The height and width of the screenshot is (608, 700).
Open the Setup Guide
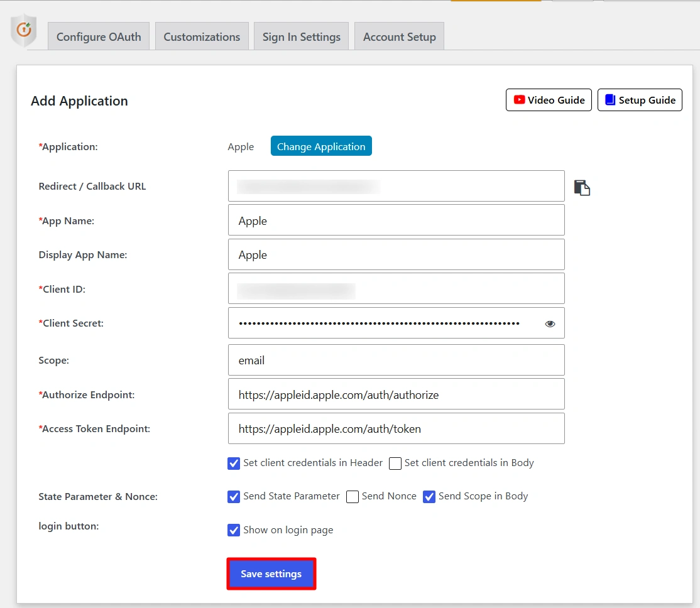pos(640,100)
